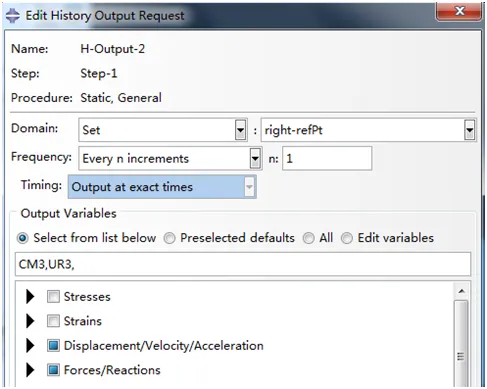Open the Frequency dropdown showing Every n increments

point(170,158)
